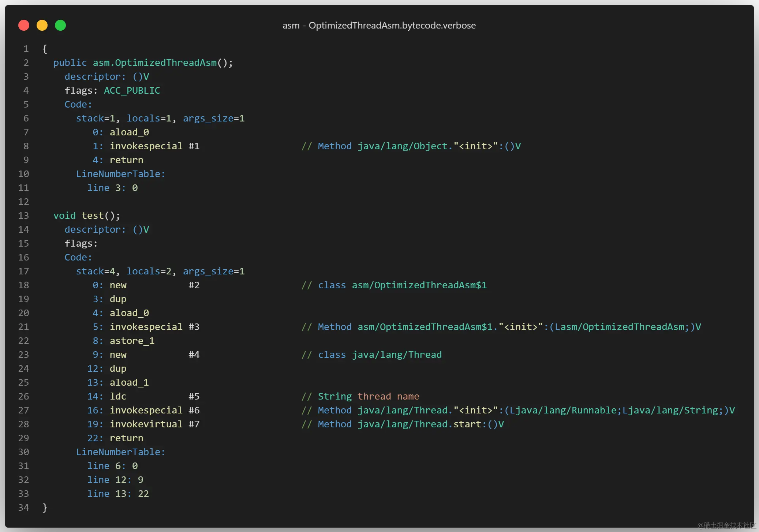Click the aload_0 instruction on line 7
This screenshot has height=532, width=759.
coord(129,132)
